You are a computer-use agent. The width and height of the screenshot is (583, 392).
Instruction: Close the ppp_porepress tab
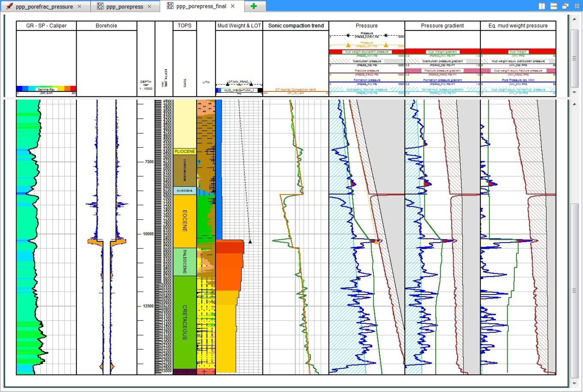coord(149,6)
